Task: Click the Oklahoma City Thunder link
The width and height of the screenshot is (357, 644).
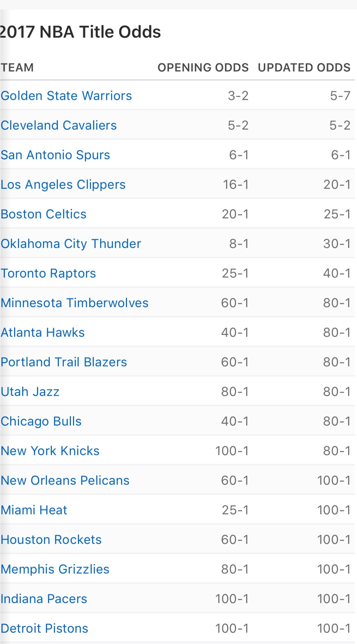Action: (71, 244)
